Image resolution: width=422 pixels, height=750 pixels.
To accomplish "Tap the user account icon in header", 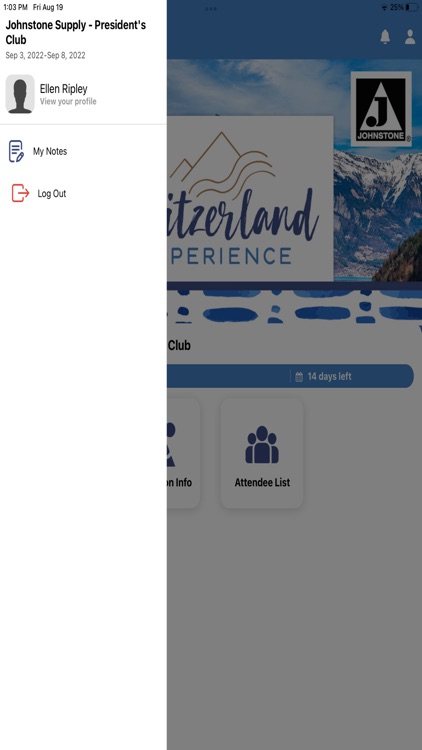I will point(410,37).
